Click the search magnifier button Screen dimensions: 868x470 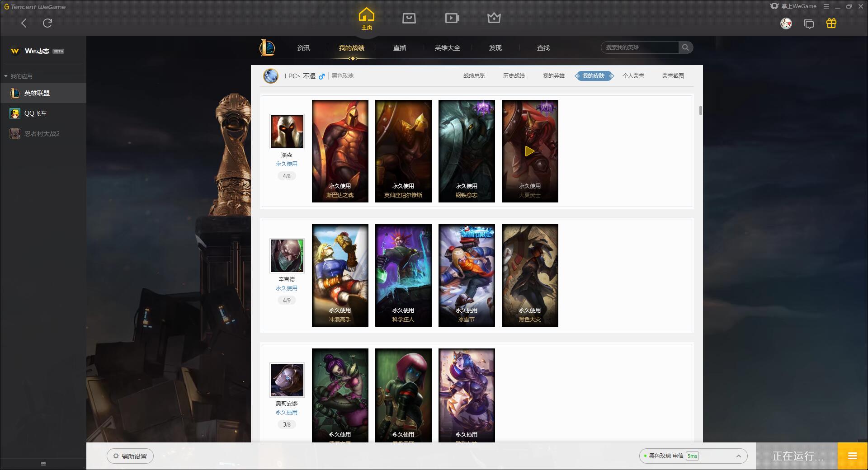685,47
